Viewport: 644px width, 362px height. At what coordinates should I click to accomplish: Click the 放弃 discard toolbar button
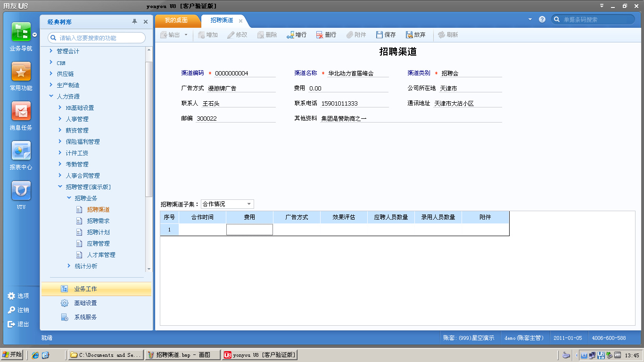click(415, 35)
